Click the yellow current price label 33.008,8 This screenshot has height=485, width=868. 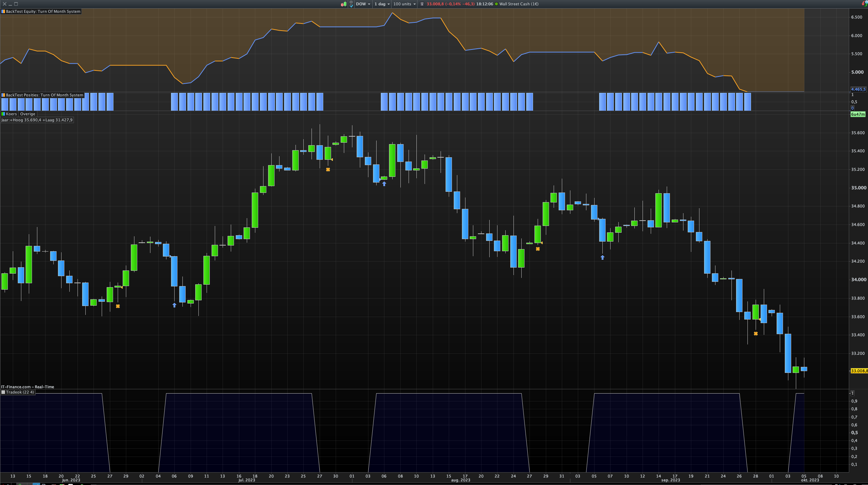(x=859, y=371)
